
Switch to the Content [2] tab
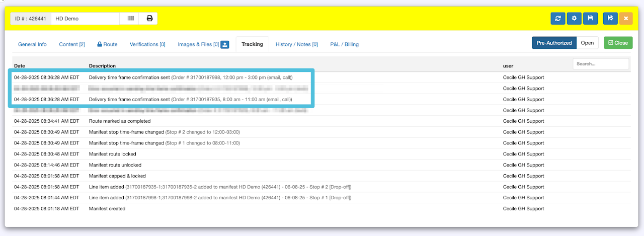[72, 44]
